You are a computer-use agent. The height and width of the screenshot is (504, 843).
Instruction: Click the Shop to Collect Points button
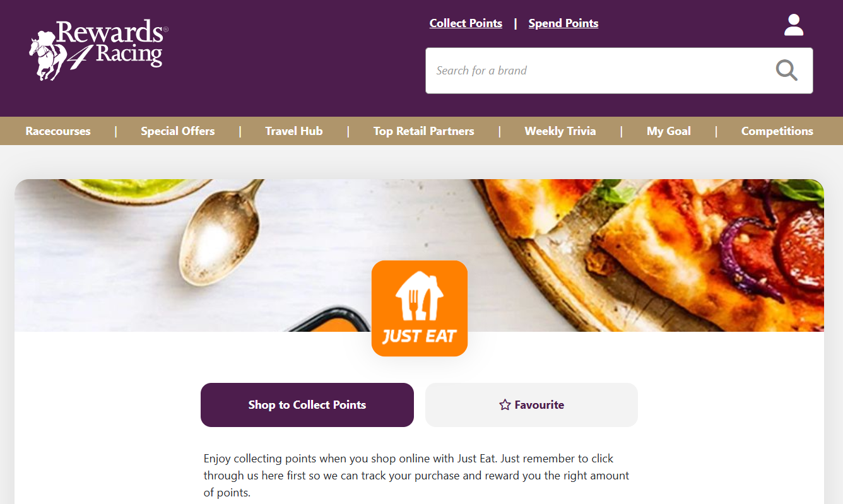click(307, 405)
